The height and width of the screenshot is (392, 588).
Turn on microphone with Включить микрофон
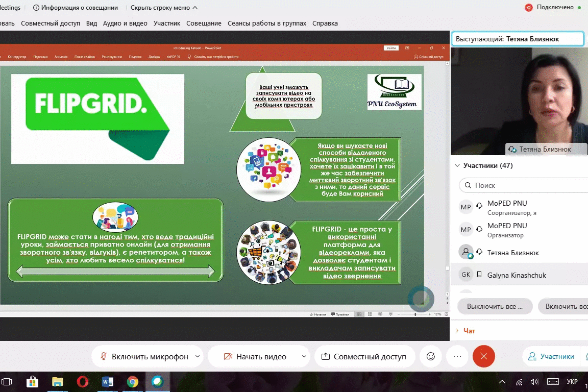(144, 356)
